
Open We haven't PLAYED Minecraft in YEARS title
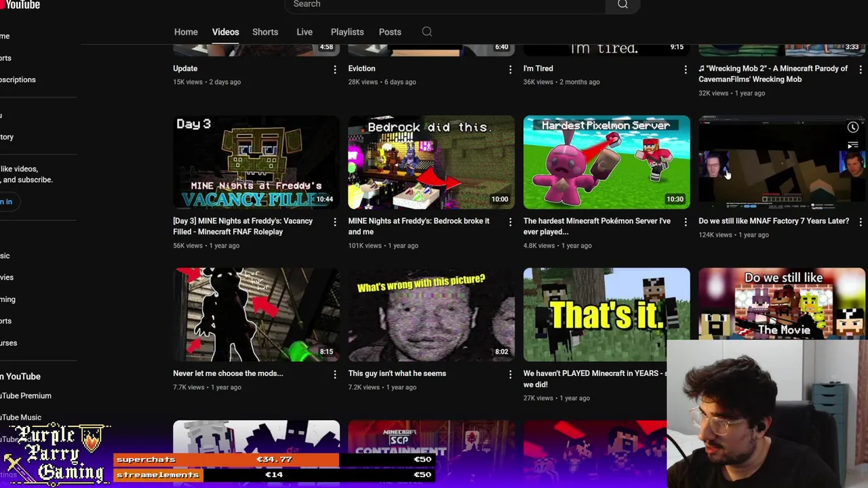click(x=595, y=379)
